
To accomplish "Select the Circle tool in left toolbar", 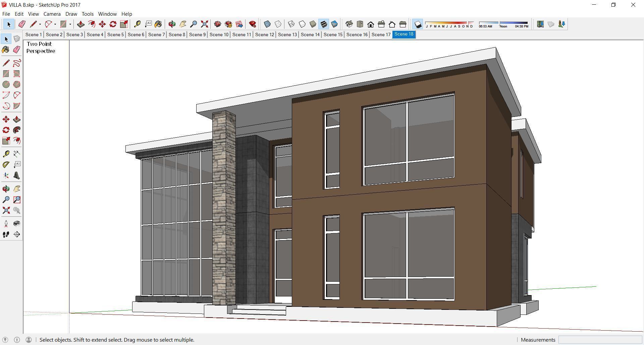I will click(6, 84).
